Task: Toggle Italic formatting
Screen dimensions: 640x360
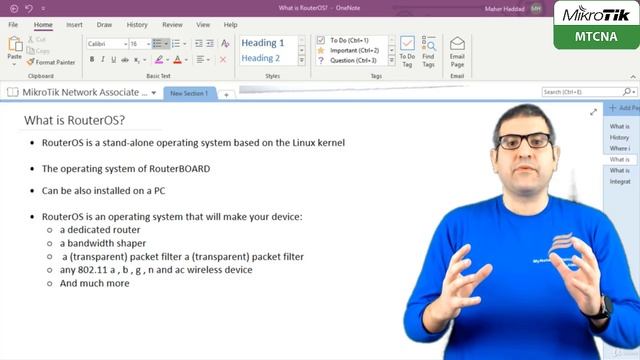Action: click(x=103, y=60)
